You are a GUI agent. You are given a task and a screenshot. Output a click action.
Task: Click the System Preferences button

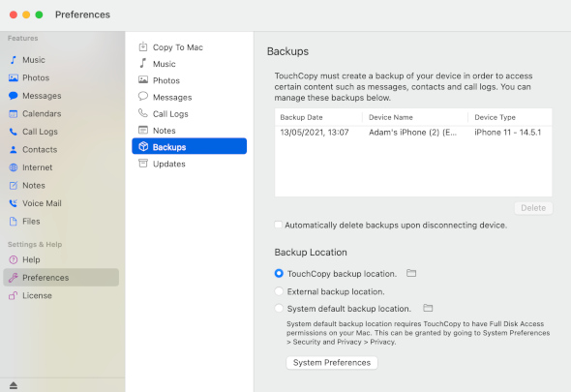[x=332, y=363]
